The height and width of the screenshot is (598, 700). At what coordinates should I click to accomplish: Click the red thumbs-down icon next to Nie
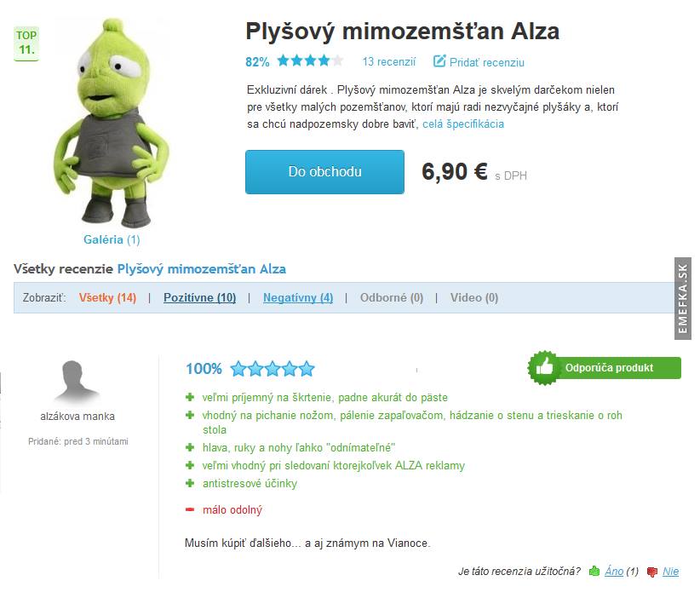tap(652, 572)
